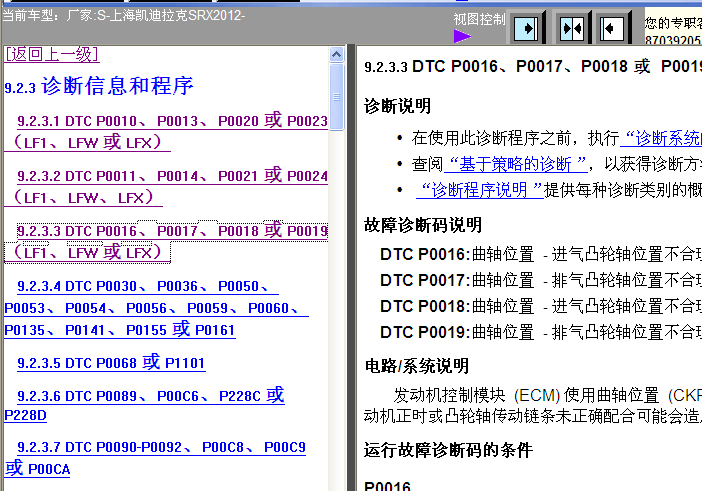Click the DTC P0017 description line
This screenshot has height=491, width=702.
tap(541, 280)
